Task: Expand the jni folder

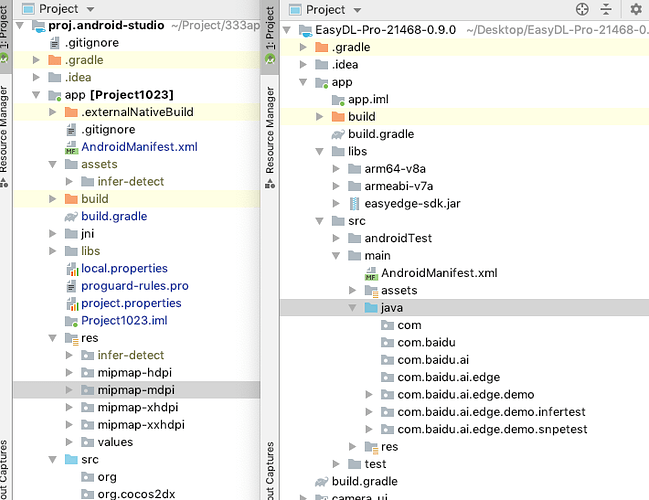Action: (53, 234)
